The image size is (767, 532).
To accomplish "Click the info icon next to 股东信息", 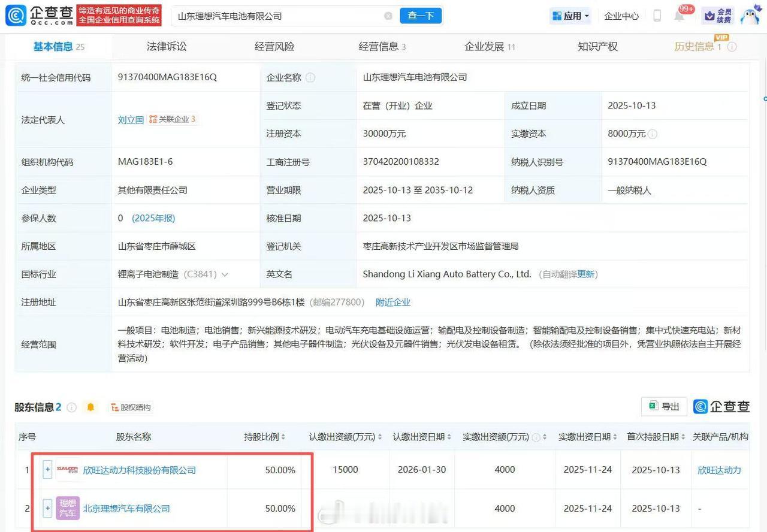I will pyautogui.click(x=71, y=407).
